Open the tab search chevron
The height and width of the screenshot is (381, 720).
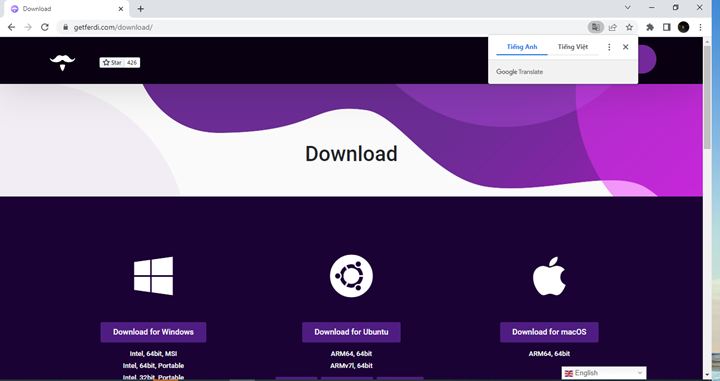pyautogui.click(x=628, y=7)
